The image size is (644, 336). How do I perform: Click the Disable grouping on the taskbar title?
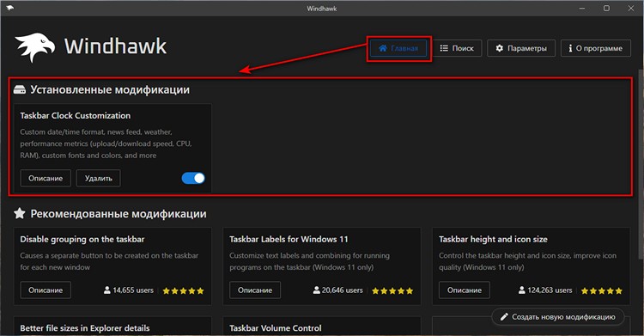click(82, 240)
